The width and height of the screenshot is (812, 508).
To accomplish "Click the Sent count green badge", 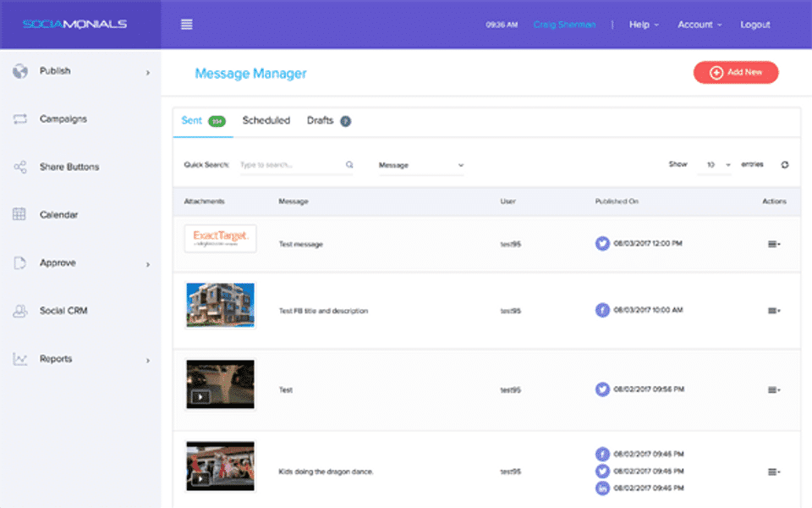I will coord(217,121).
